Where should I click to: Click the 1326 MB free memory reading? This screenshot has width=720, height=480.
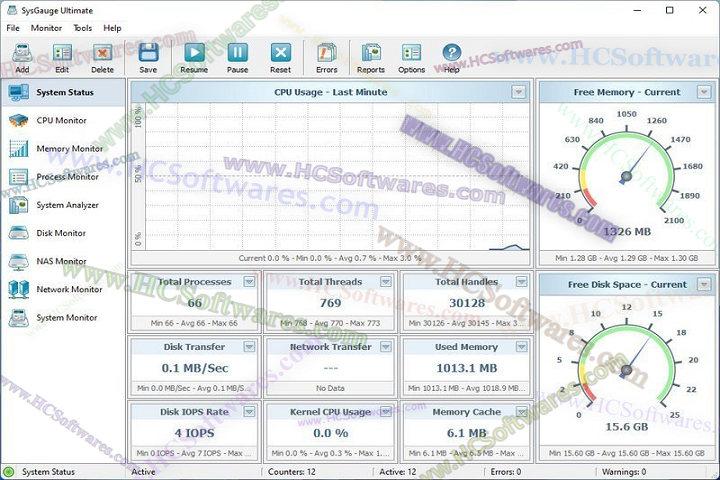627,232
